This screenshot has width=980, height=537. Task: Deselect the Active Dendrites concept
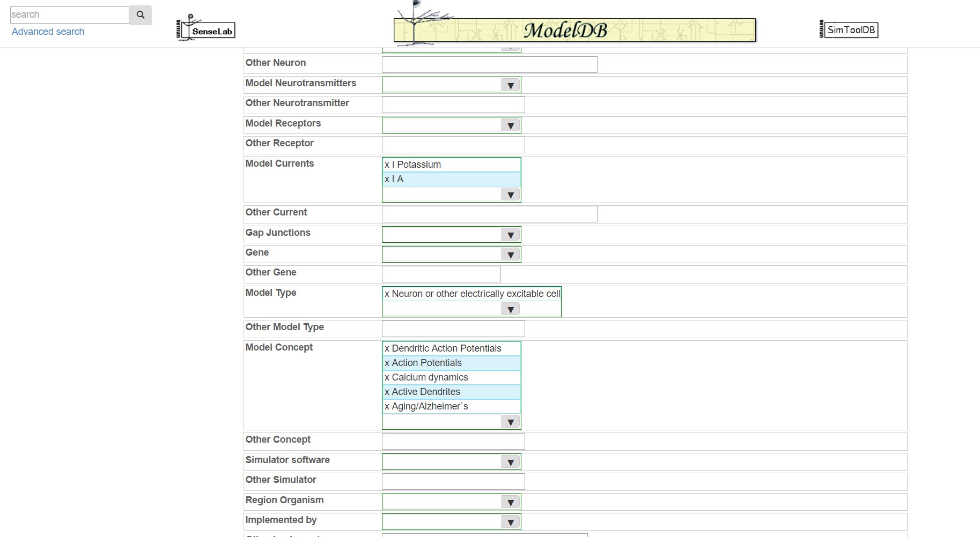pyautogui.click(x=387, y=392)
